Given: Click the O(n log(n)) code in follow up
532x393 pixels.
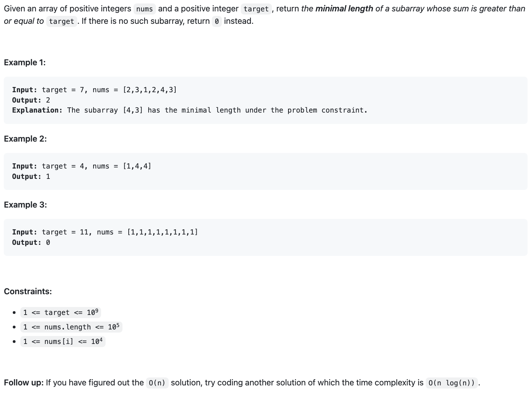Looking at the screenshot, I should [452, 383].
